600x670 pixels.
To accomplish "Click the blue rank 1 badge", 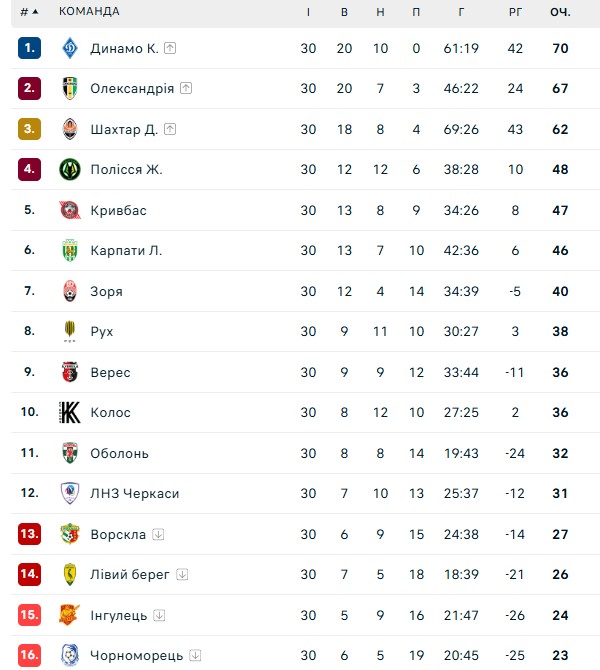I will click(29, 48).
